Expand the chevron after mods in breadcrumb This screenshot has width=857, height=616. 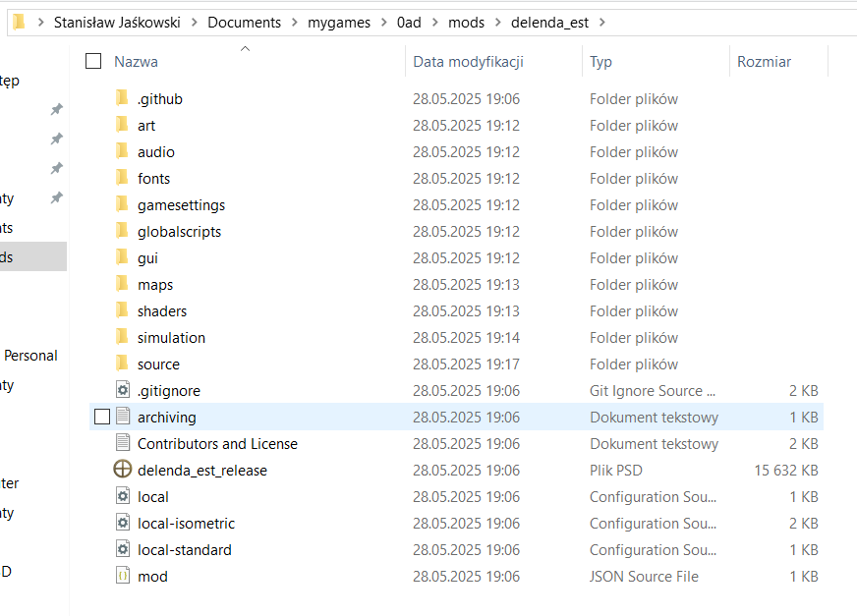pos(498,23)
